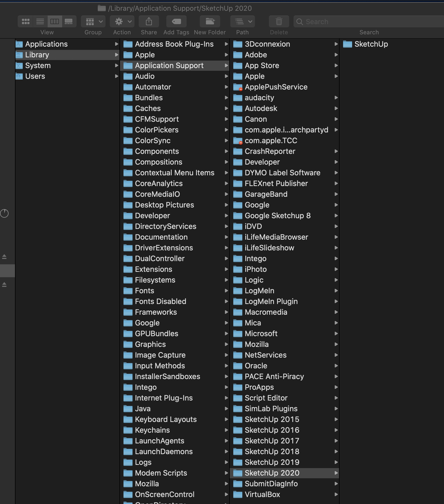Viewport: 444px width, 504px height.
Task: Click the Fonts folder icon
Action: (128, 291)
